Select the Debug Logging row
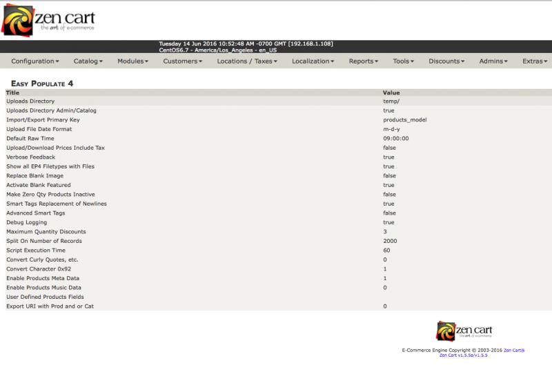The width and height of the screenshot is (552, 392). 279,223
